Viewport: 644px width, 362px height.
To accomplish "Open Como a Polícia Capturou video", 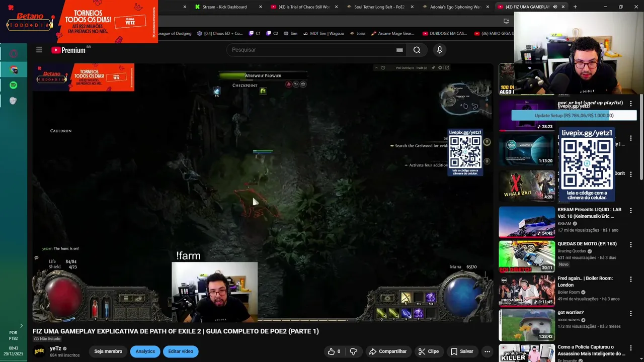I will click(591, 350).
